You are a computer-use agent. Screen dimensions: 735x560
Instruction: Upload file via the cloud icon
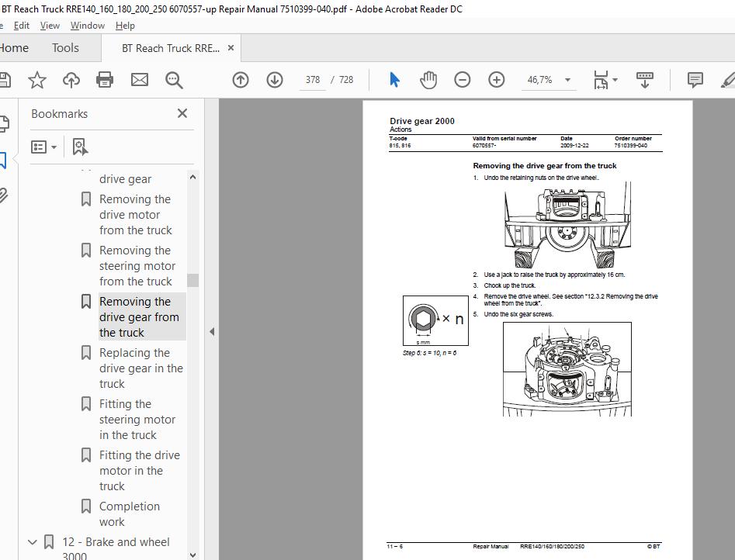71,80
